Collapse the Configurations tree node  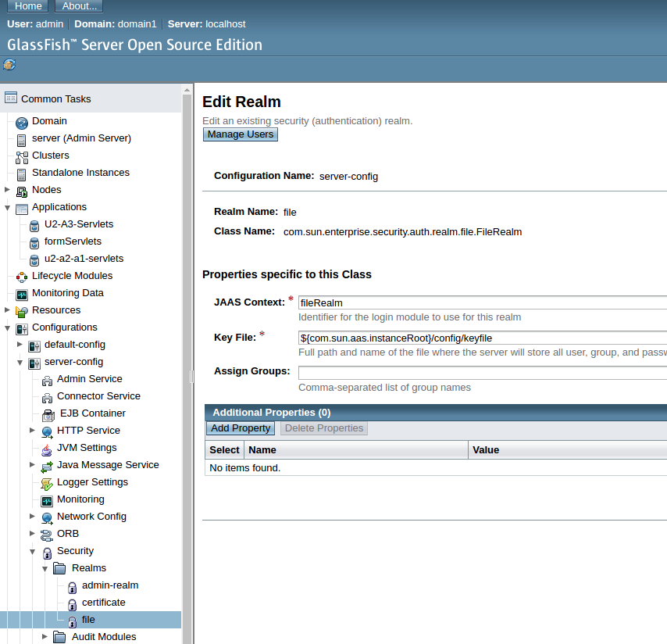click(x=7, y=328)
